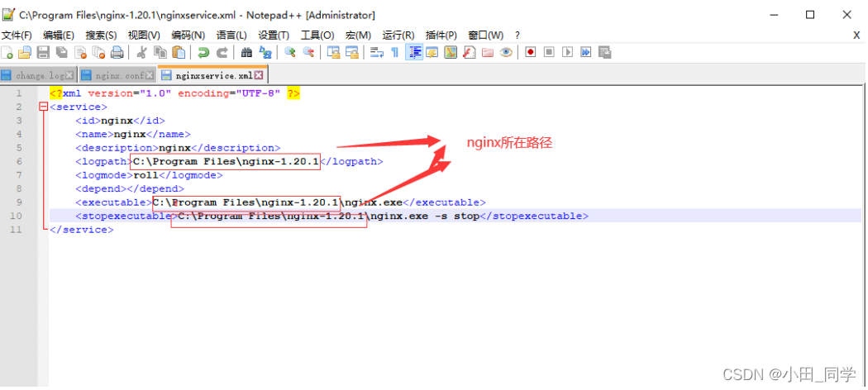
Task: Click the description tag on line 5
Action: point(117,148)
